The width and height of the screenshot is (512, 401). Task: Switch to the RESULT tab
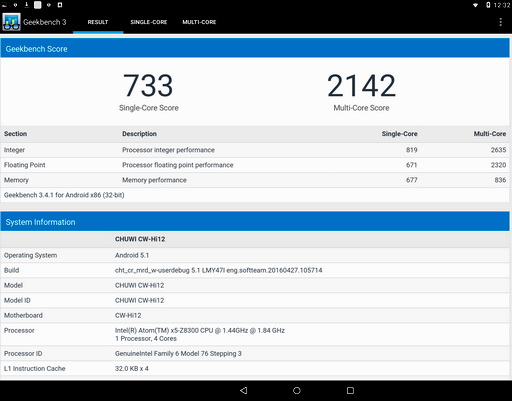(98, 22)
